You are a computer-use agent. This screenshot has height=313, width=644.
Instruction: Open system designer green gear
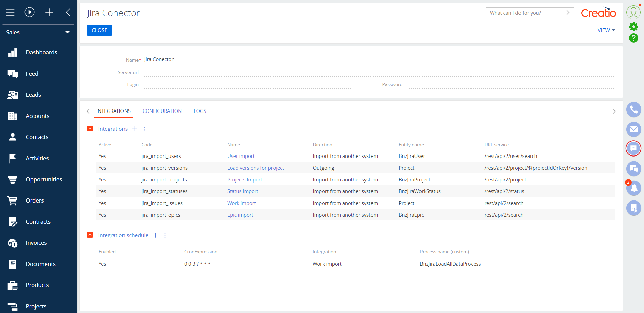point(633,27)
